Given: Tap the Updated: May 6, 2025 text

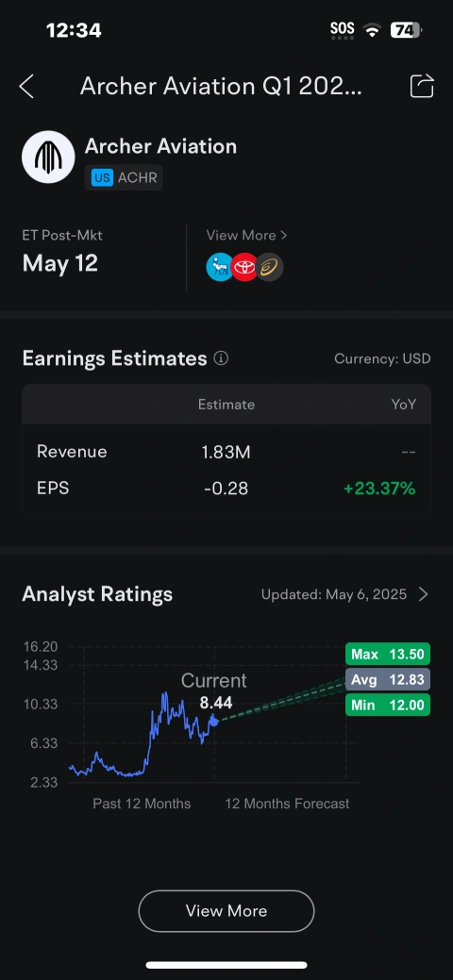Looking at the screenshot, I should pyautogui.click(x=333, y=593).
